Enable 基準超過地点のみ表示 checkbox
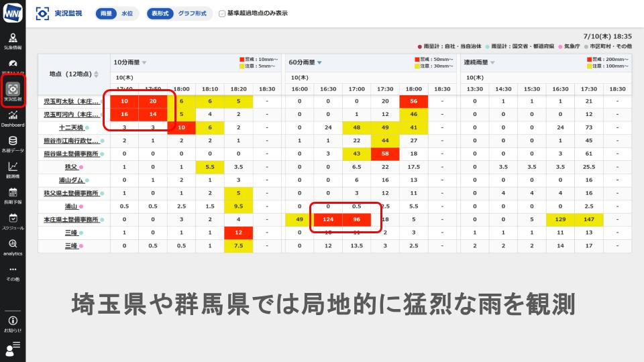The image size is (644, 362). click(x=222, y=13)
